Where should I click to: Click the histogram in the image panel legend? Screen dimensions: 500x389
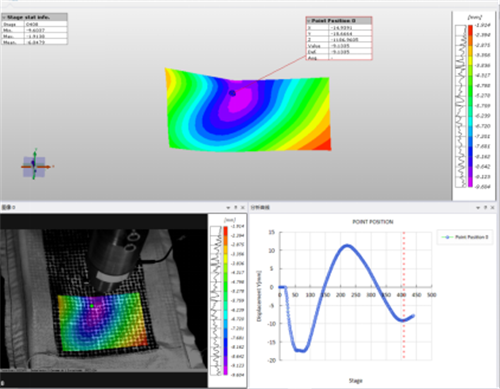[x=216, y=301]
